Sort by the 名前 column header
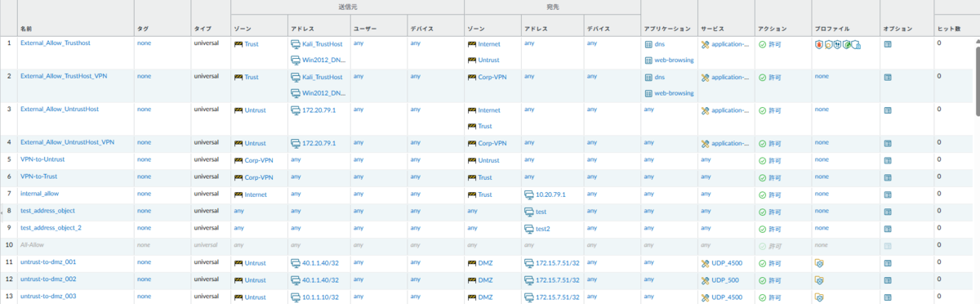 coord(27,28)
